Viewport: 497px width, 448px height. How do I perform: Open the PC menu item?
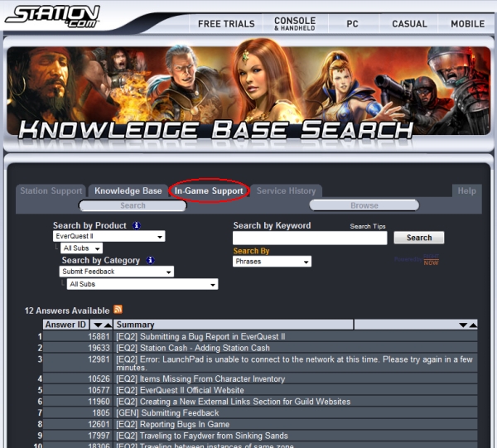(353, 24)
